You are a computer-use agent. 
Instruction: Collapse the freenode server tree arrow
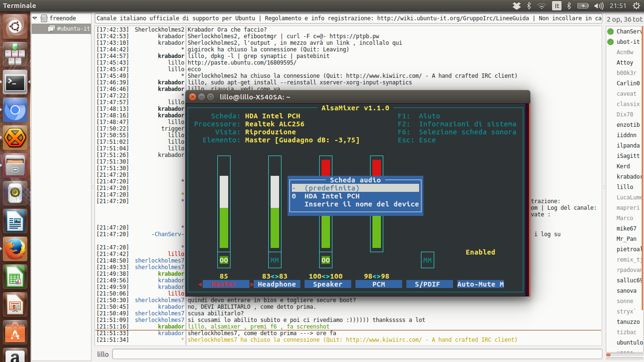[35, 18]
